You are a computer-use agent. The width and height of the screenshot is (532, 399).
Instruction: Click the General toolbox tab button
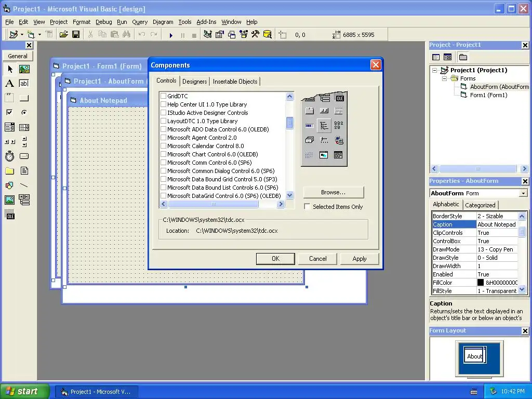pyautogui.click(x=18, y=56)
